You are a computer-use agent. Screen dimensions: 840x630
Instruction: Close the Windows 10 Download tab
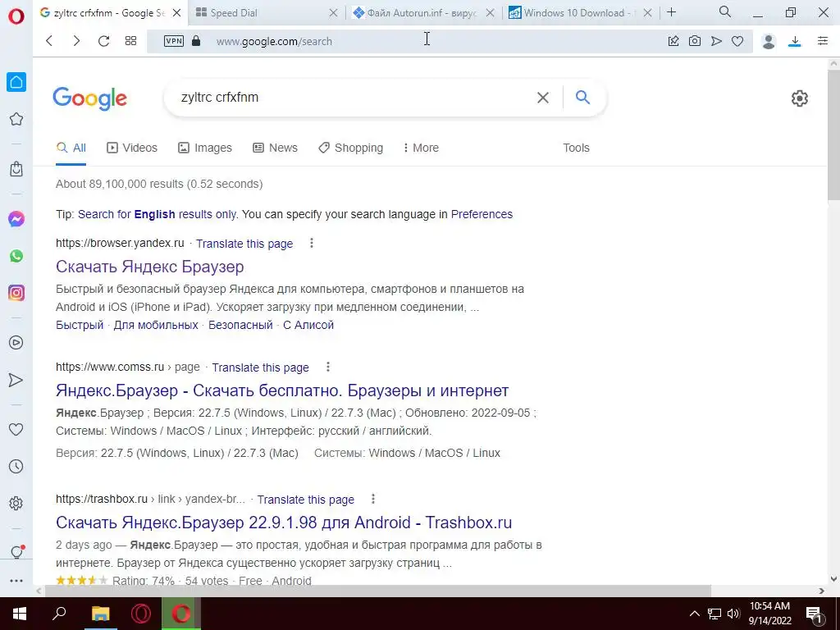(x=648, y=13)
